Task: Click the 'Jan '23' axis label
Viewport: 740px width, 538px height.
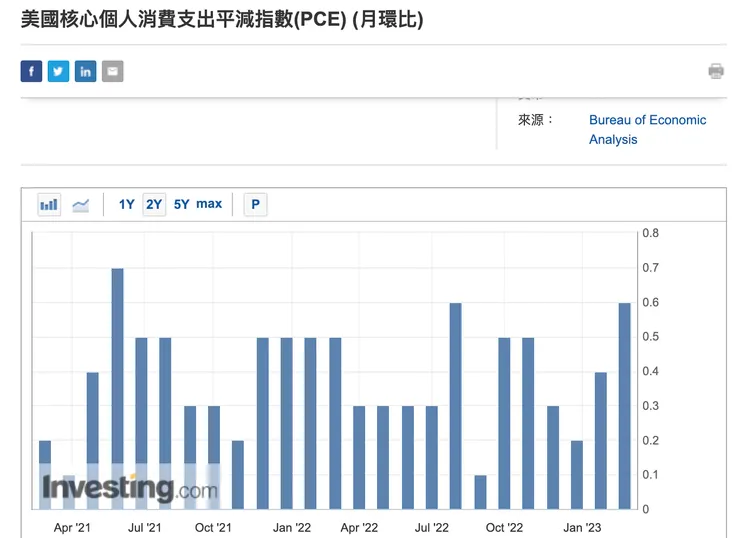Action: 582,528
